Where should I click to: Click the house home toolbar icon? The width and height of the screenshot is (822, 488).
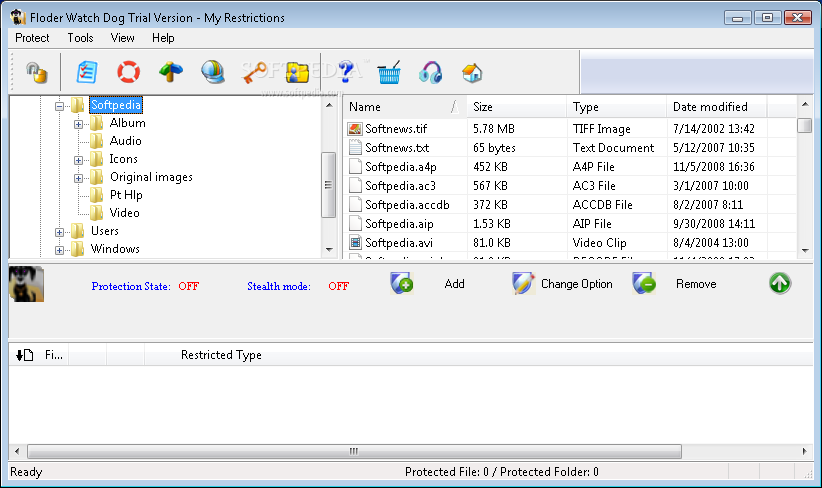(472, 72)
